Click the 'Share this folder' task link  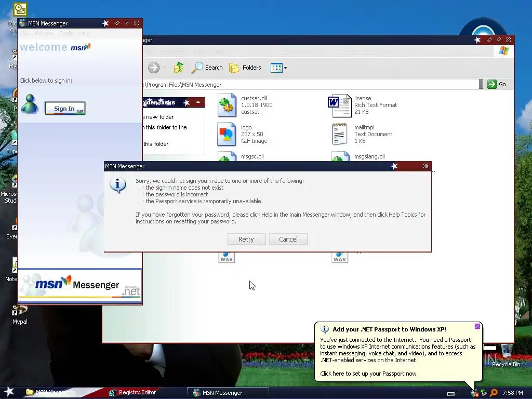tap(156, 144)
